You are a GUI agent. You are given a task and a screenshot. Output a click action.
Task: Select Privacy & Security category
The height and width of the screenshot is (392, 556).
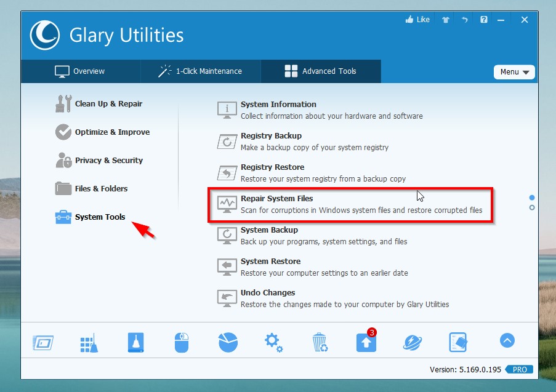(99, 160)
